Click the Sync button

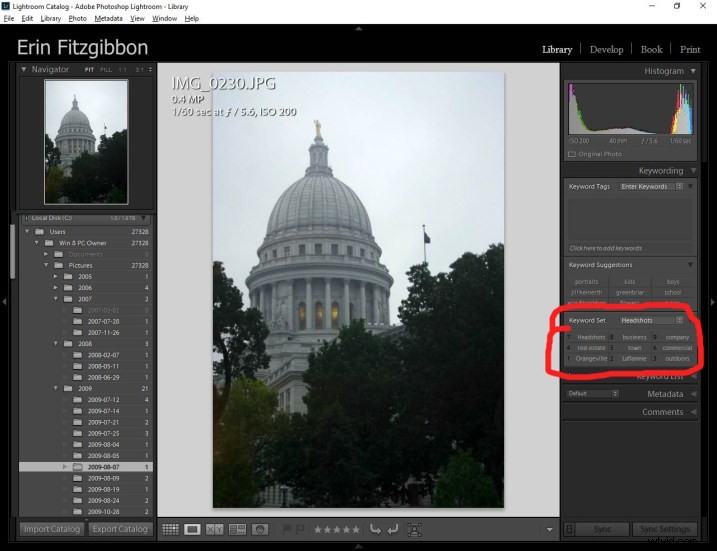[602, 529]
